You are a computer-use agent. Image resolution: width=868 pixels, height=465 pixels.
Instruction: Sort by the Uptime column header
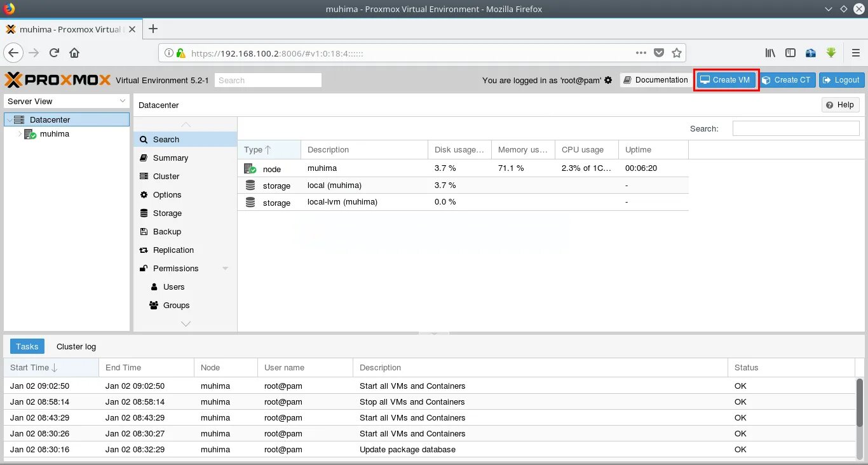(x=654, y=150)
